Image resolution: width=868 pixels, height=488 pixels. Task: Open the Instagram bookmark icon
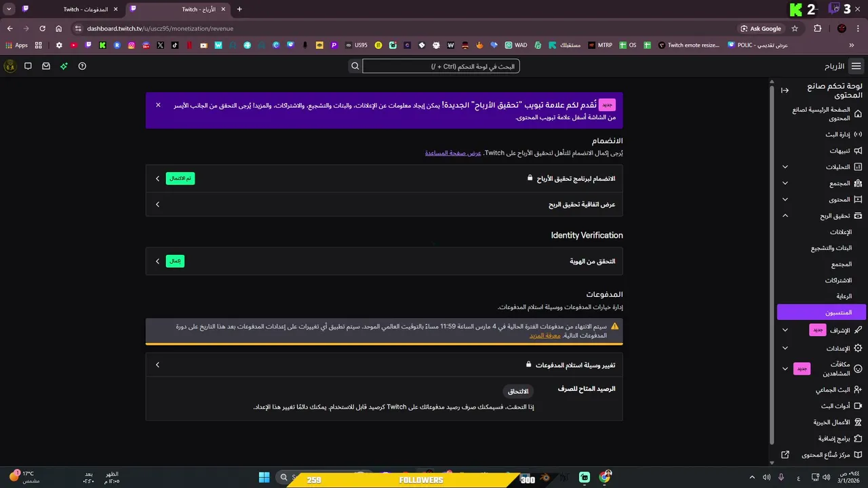click(x=132, y=45)
